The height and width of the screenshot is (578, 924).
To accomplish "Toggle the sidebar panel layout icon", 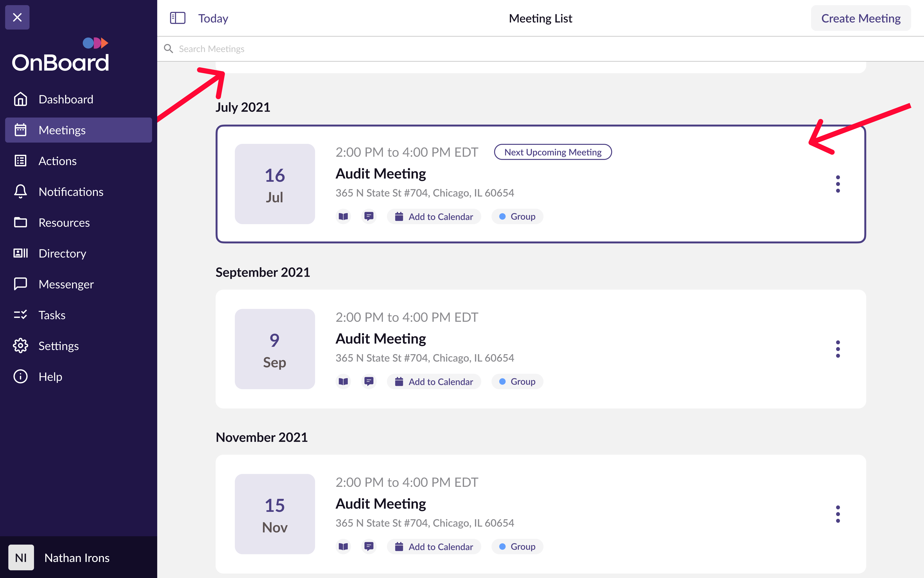I will pyautogui.click(x=178, y=18).
